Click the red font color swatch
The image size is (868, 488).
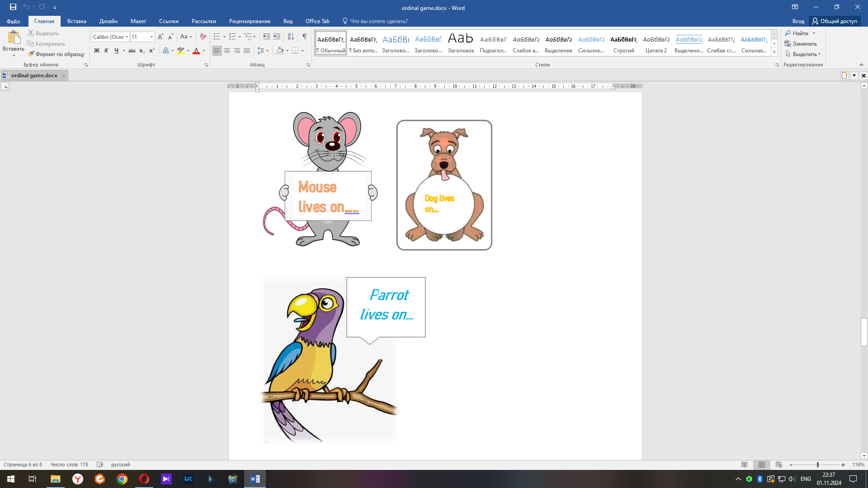pos(196,51)
